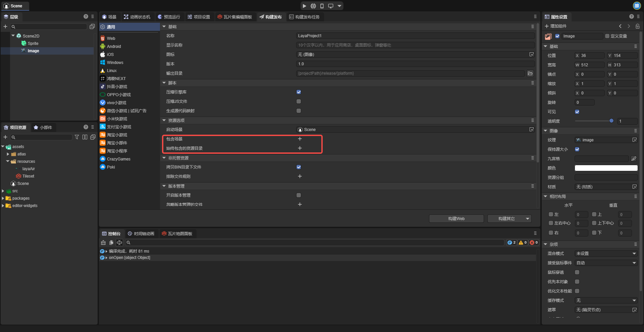Click the lock icon in properties panel
This screenshot has height=332, width=644.
pos(637,26)
